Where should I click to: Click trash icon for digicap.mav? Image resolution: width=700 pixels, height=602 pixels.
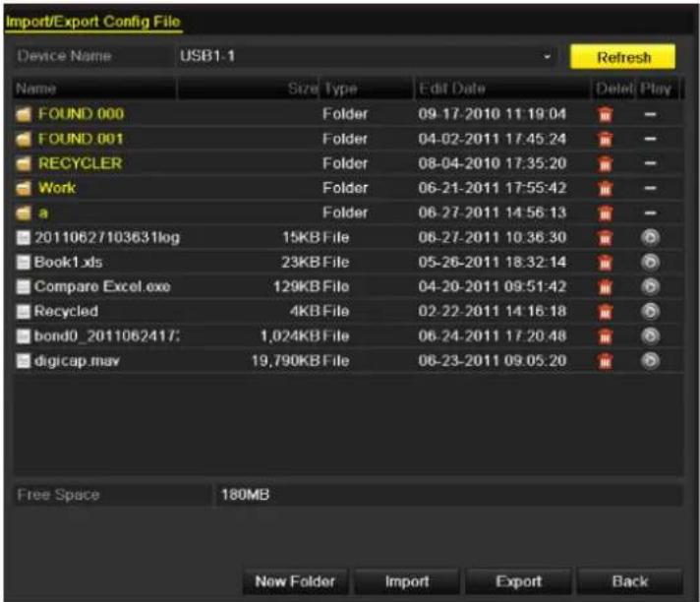605,361
